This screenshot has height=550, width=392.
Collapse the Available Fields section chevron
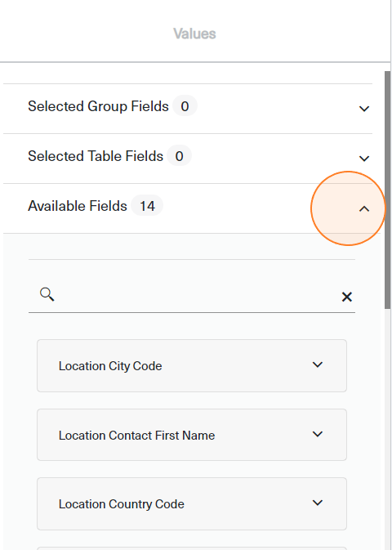364,209
